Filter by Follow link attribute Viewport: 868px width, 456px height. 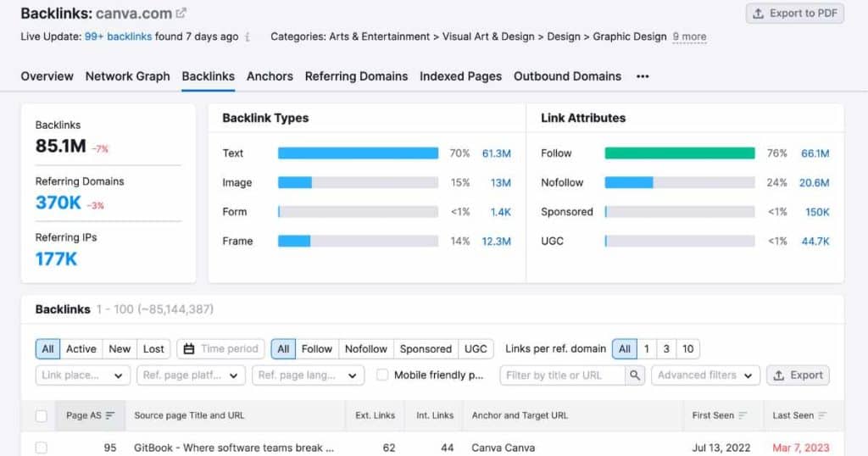[317, 349]
